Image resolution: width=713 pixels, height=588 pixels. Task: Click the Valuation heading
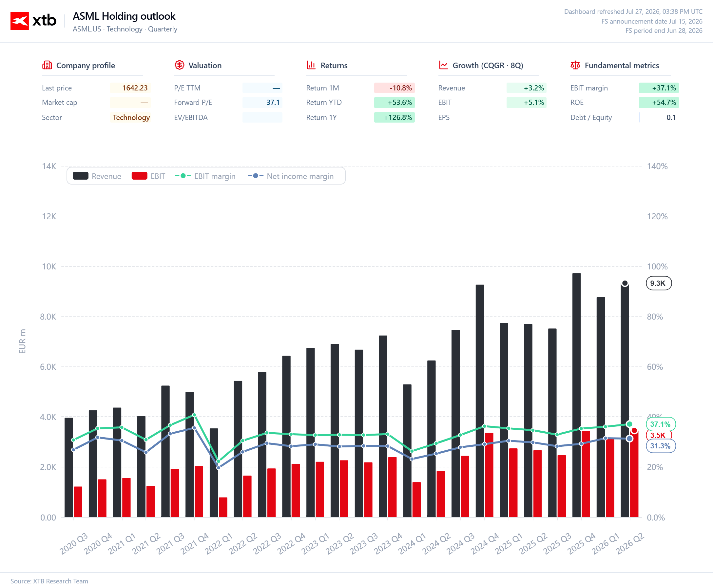205,65
